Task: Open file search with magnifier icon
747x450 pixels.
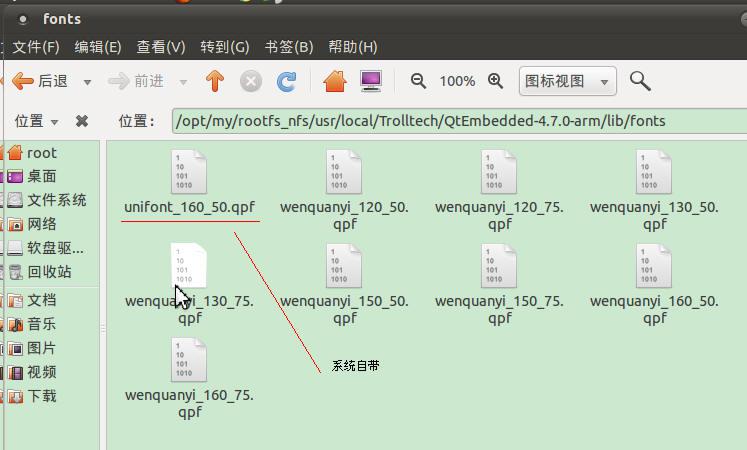Action: coord(640,81)
